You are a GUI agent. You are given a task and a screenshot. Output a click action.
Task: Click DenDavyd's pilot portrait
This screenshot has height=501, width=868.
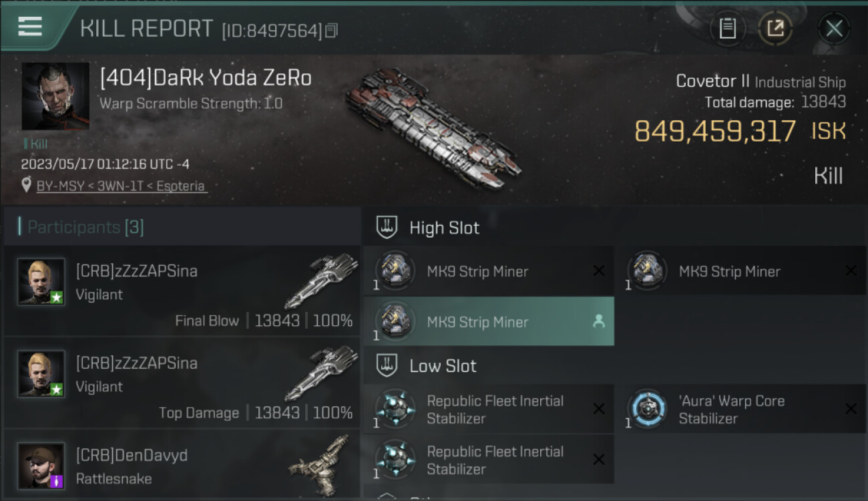point(41,466)
